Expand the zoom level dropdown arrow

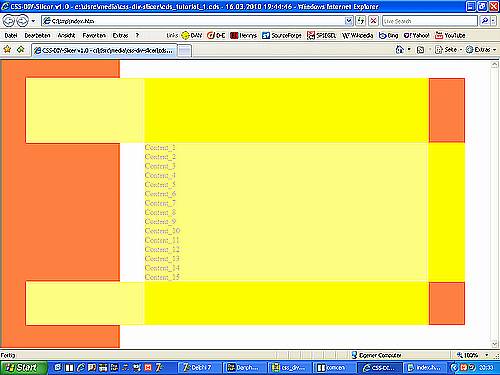click(x=486, y=355)
